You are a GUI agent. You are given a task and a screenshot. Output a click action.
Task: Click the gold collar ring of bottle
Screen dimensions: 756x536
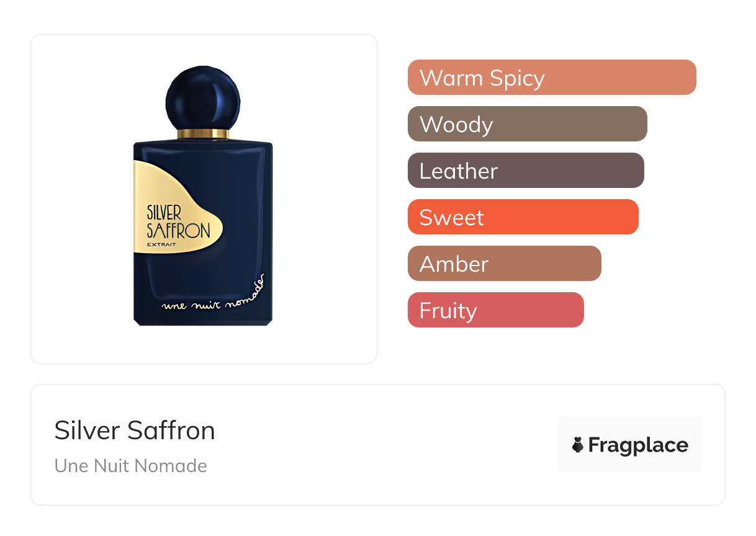(203, 134)
